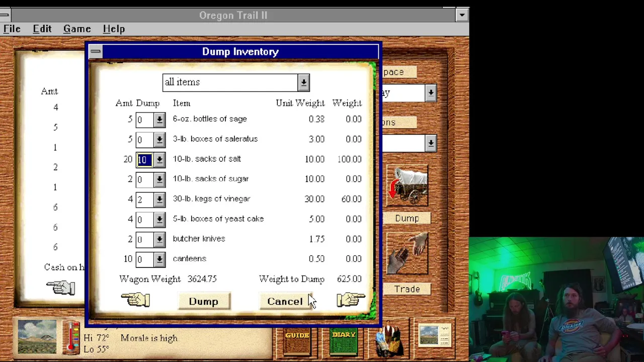
Task: Click the '3-lb. boxes of saleratus' item
Action: point(215,139)
